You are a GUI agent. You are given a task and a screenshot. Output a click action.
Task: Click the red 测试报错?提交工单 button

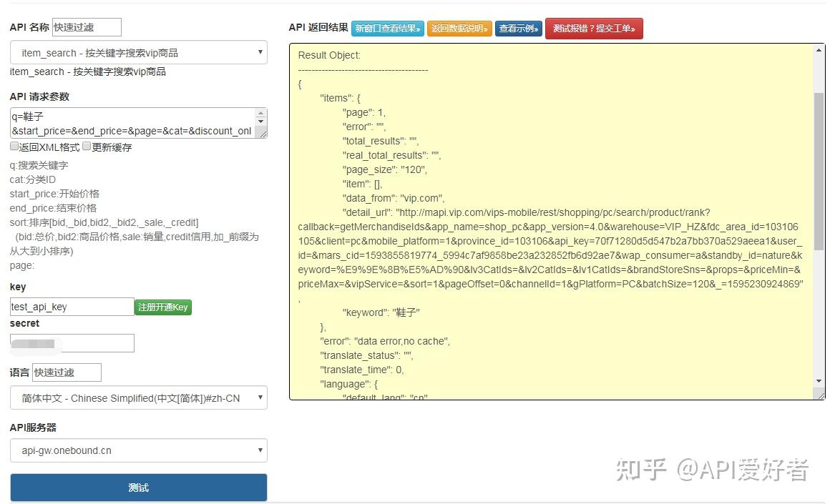click(594, 29)
